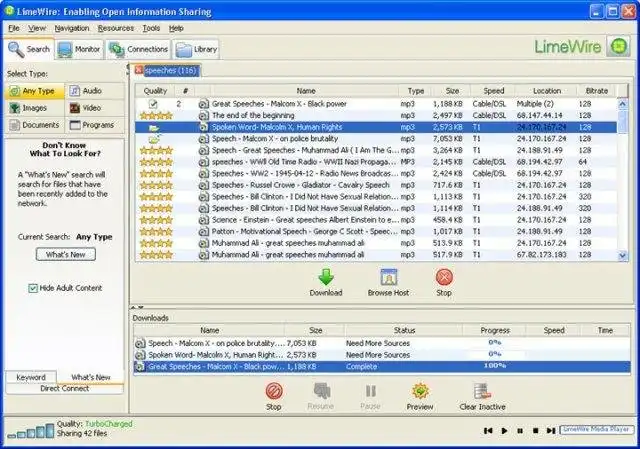Sort results by Quality column
The image size is (640, 449).
tap(155, 91)
